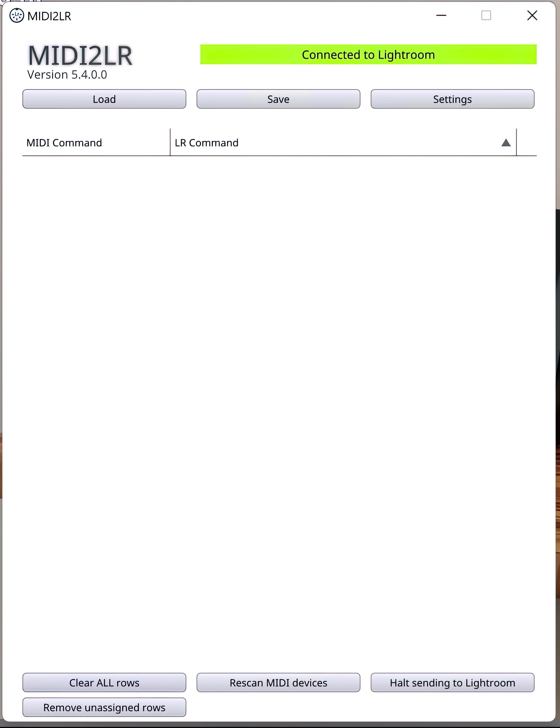Click the MIDI Command header input field
Viewport: 560px width, 728px height.
(96, 142)
